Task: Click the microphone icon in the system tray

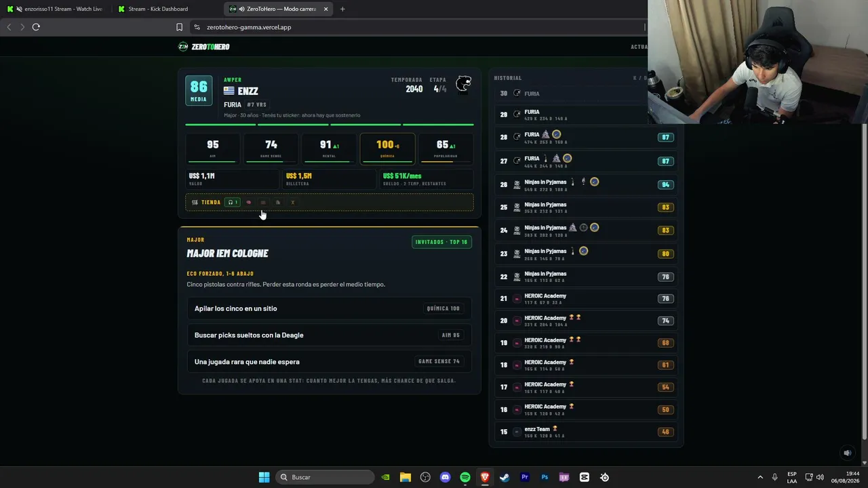Action: point(774,477)
